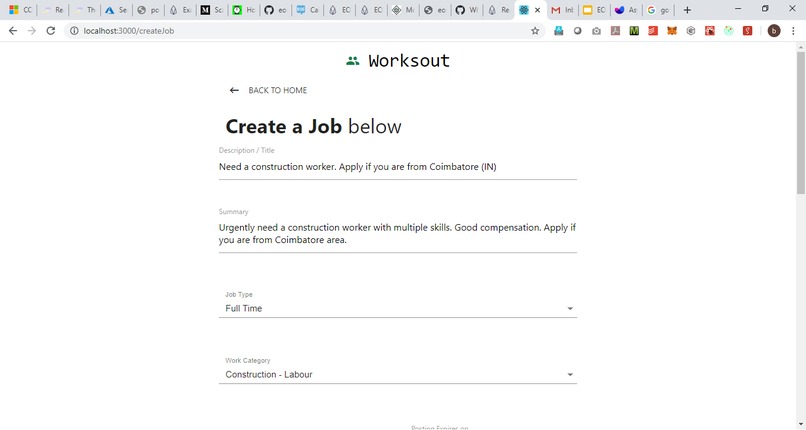Open the Job Type dropdown
Image resolution: width=806 pixels, height=430 pixels.
(x=398, y=308)
